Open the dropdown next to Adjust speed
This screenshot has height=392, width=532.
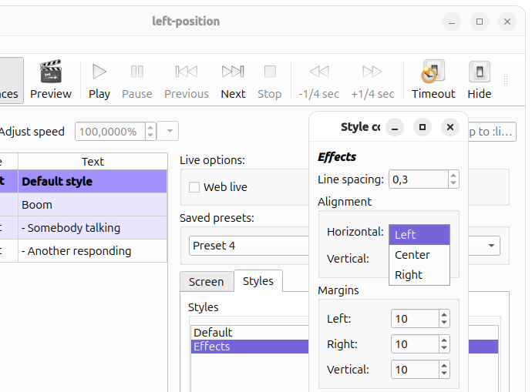pos(170,131)
